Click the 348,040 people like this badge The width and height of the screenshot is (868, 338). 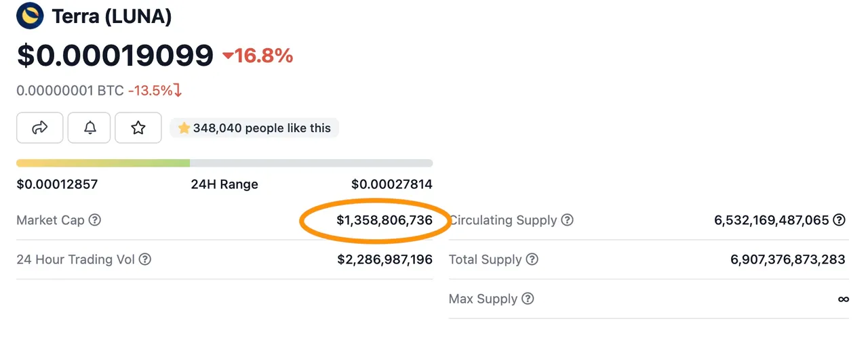pos(254,127)
